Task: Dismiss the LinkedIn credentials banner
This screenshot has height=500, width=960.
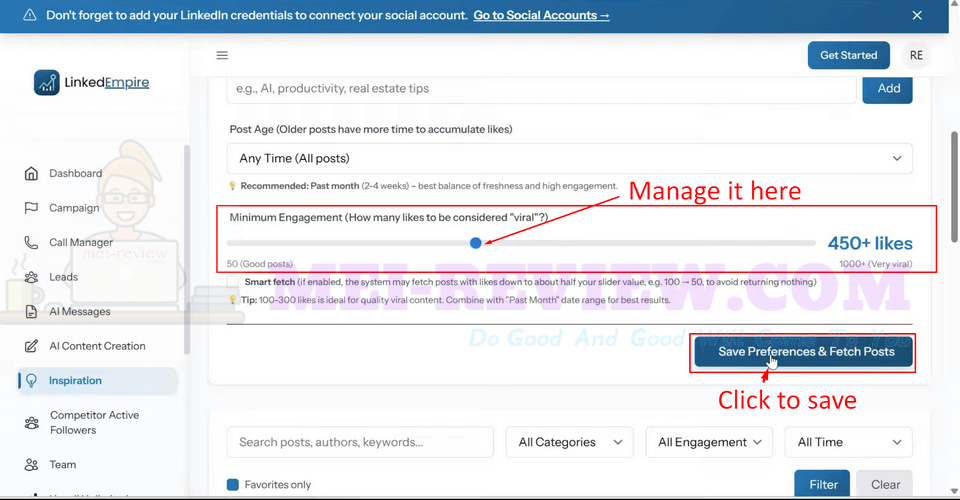Action: coord(917,15)
